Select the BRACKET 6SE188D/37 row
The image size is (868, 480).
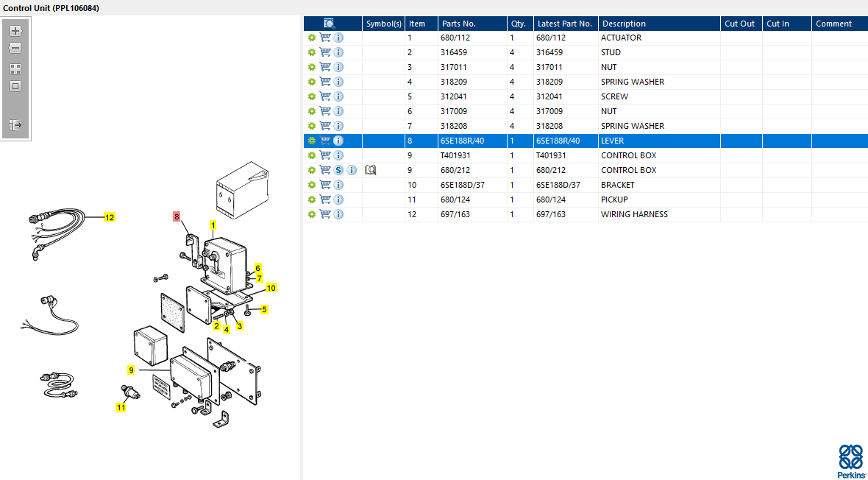586,185
